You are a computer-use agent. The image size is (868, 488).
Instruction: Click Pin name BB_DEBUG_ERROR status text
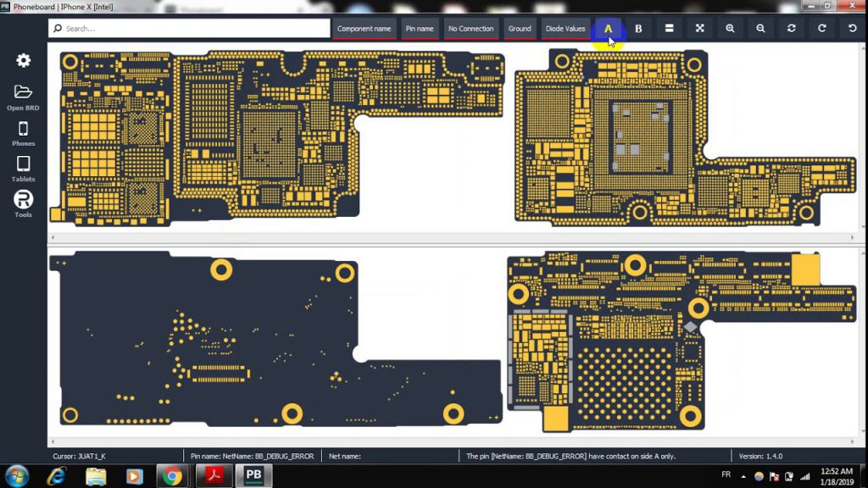click(252, 457)
